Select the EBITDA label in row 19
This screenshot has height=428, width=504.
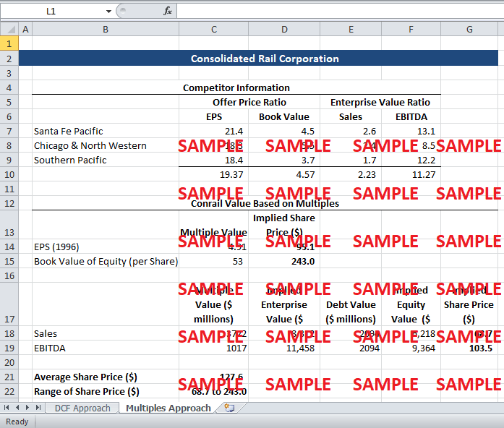(106, 348)
